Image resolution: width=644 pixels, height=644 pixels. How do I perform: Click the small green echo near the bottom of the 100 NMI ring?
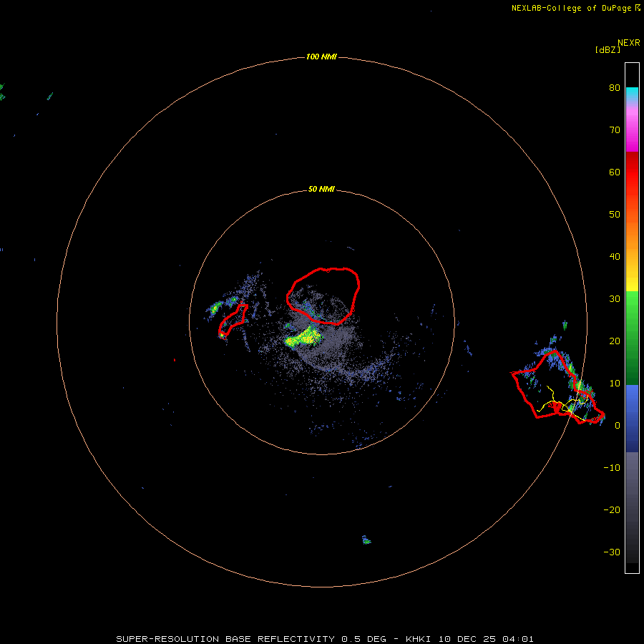pyautogui.click(x=366, y=540)
